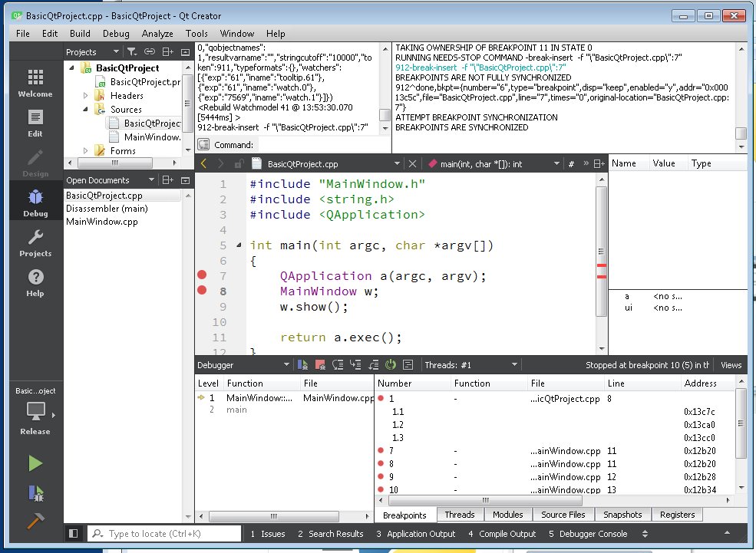Open the Debugger dropdown
The height and width of the screenshot is (553, 756).
[x=286, y=364]
